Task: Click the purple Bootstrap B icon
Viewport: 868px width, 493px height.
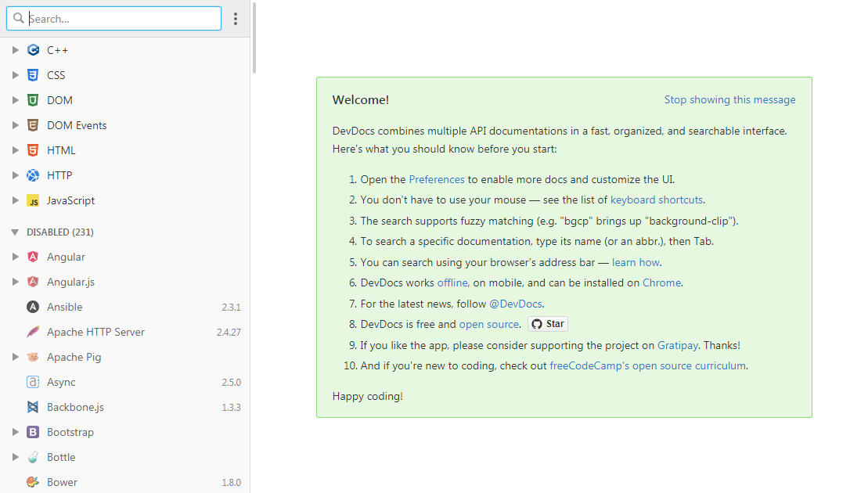Action: click(x=33, y=432)
